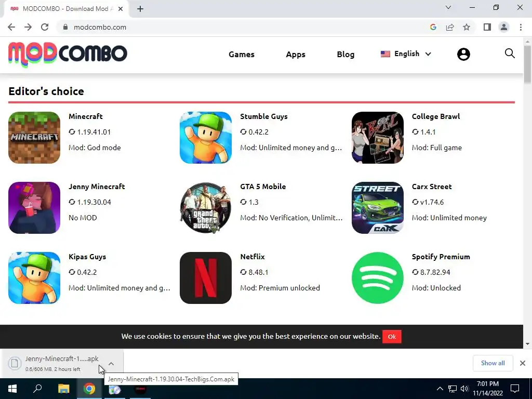
Task: Click 'Mod: God mode' text
Action: tap(95, 148)
